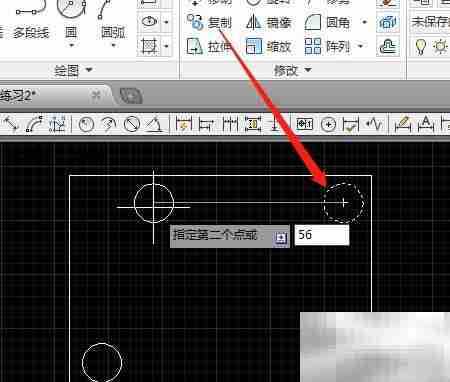Open the Circle (圆) tool dropdown arrow
Viewport: 450px width, 382px height.
(x=71, y=45)
